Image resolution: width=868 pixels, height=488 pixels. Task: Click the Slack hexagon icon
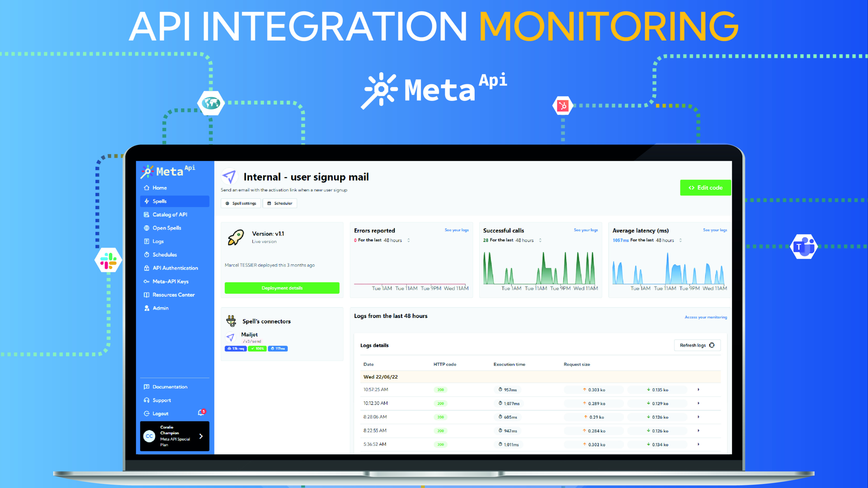[x=108, y=260]
